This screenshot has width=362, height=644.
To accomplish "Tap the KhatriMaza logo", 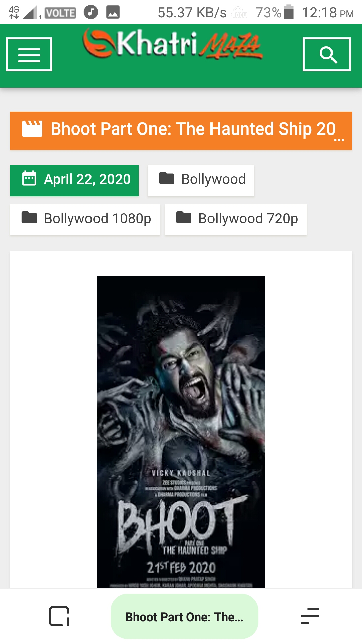I will coord(173,44).
